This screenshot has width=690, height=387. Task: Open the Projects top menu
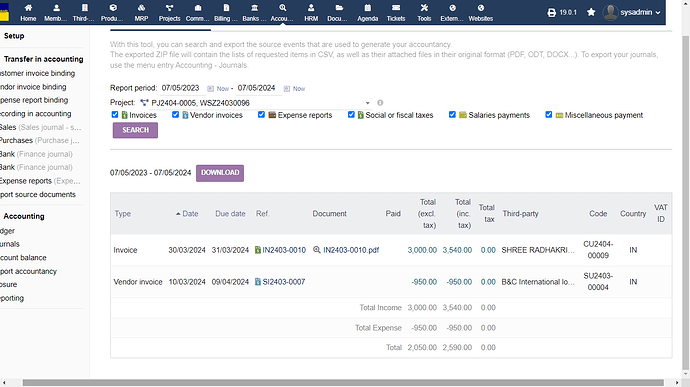coord(169,12)
